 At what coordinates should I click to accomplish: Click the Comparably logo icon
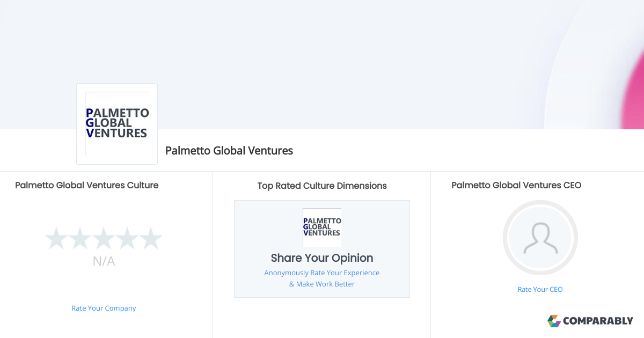[553, 321]
